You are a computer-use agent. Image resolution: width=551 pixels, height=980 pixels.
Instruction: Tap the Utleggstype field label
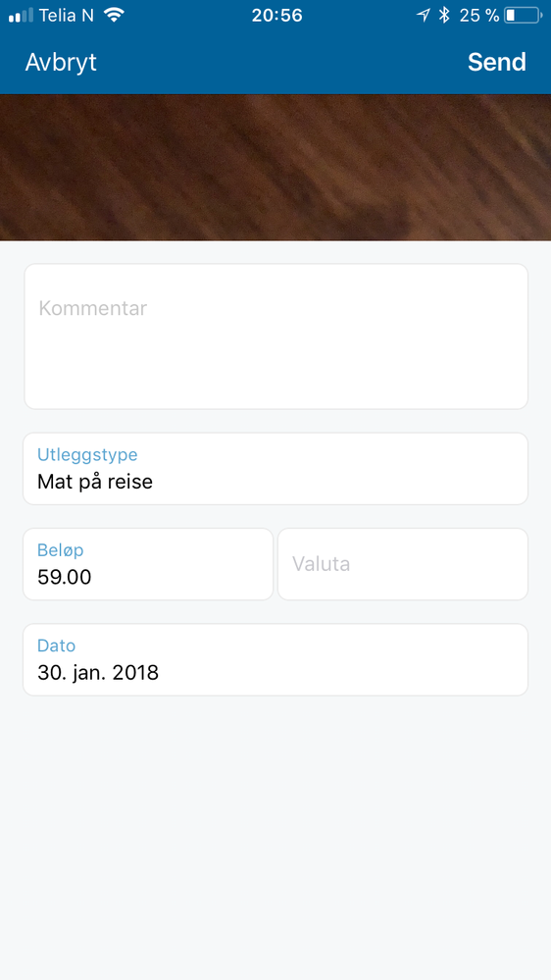(87, 454)
